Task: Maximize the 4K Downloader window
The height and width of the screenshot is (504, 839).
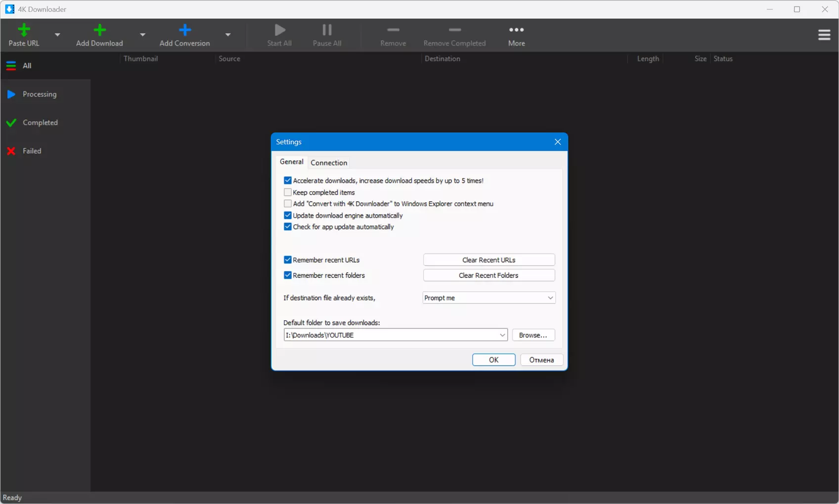Action: 797,9
